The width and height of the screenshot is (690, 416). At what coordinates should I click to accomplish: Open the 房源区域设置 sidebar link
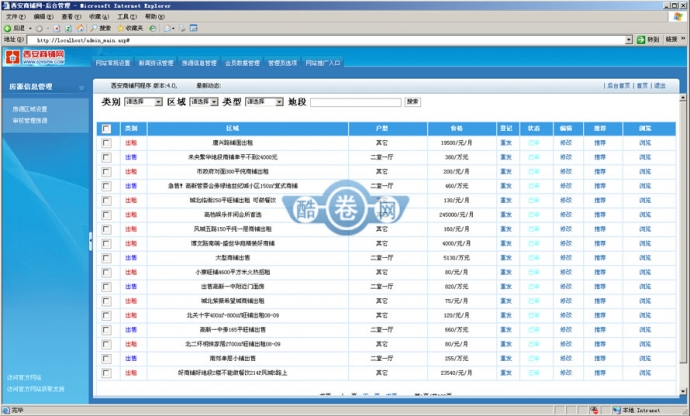(x=29, y=109)
